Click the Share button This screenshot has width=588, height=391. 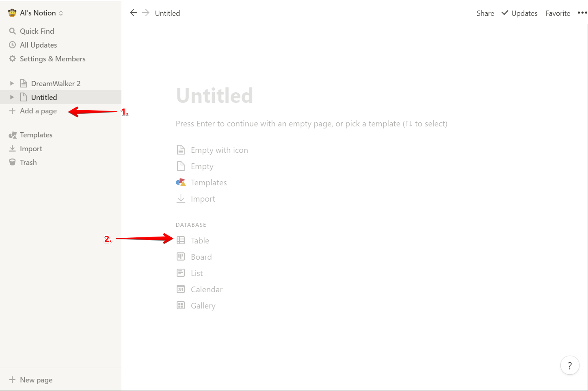tap(485, 13)
